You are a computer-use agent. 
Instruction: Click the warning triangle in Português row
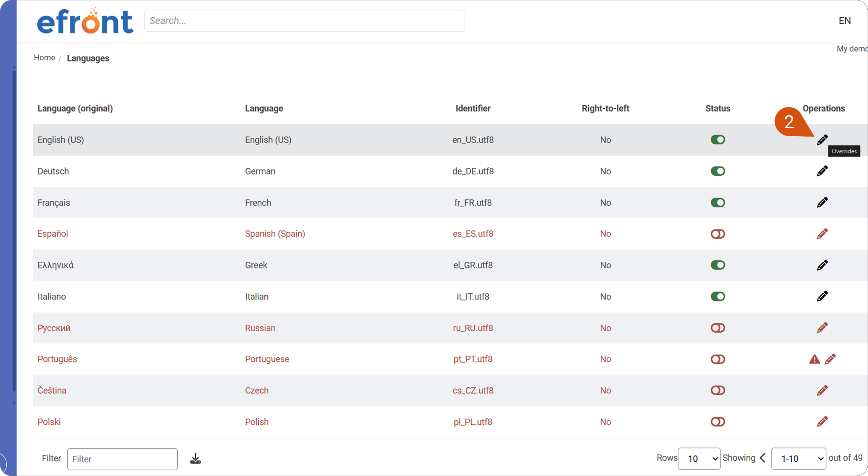coord(814,359)
